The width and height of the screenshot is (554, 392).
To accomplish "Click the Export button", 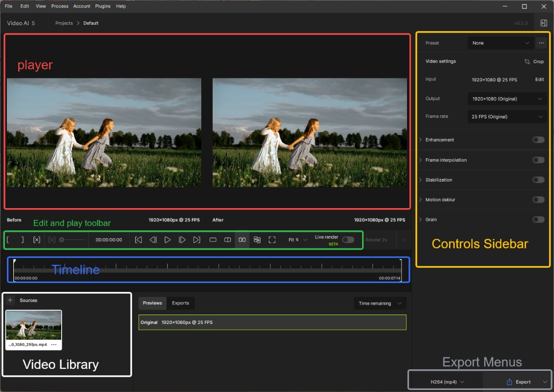I will coord(518,382).
